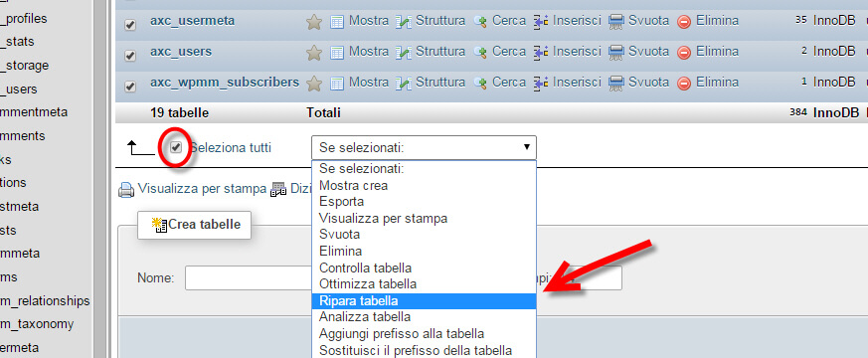Click the data dictionary icon beside Dizi

(277, 190)
